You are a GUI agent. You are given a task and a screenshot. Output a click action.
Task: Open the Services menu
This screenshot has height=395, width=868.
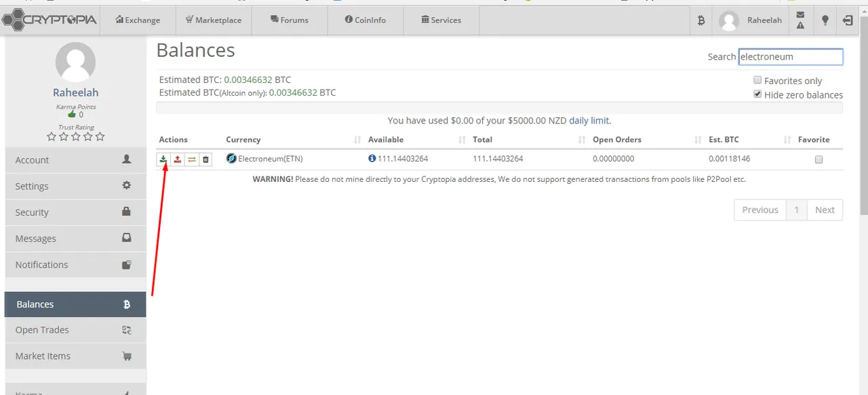[x=441, y=20]
